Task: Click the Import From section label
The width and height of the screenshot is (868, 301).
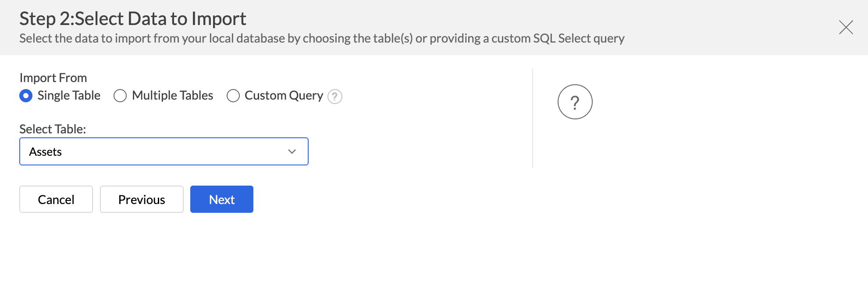Action: click(53, 78)
